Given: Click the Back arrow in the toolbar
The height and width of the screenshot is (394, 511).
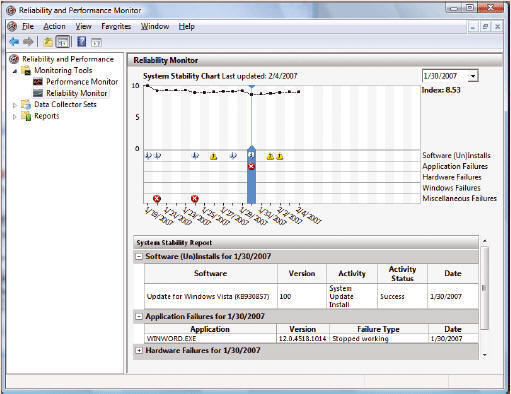Looking at the screenshot, I should click(x=14, y=42).
